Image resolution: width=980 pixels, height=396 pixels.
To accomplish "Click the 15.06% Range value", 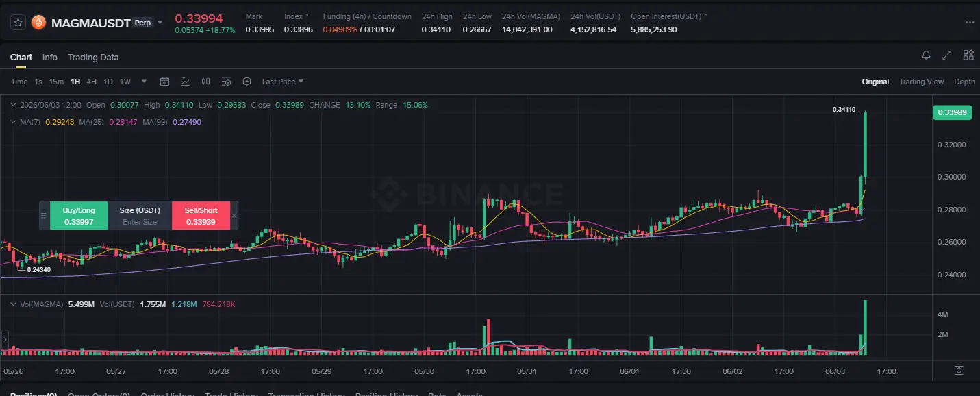I will pyautogui.click(x=415, y=105).
